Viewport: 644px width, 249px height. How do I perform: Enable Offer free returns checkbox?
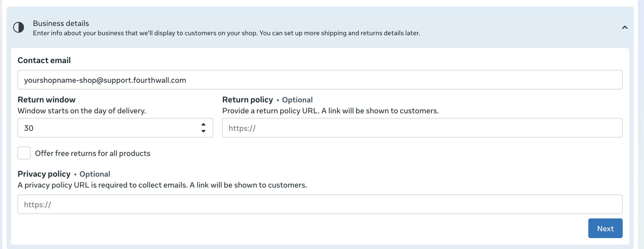(x=24, y=153)
